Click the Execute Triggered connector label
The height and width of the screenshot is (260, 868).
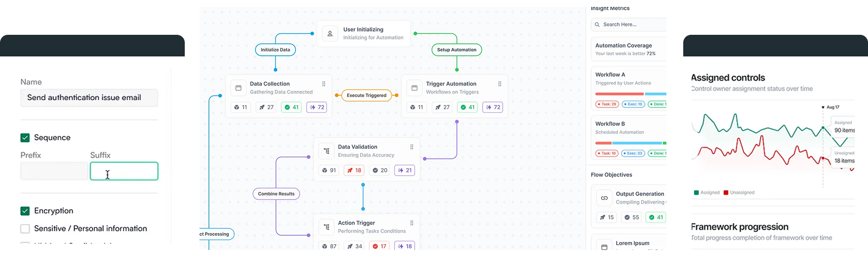click(366, 95)
